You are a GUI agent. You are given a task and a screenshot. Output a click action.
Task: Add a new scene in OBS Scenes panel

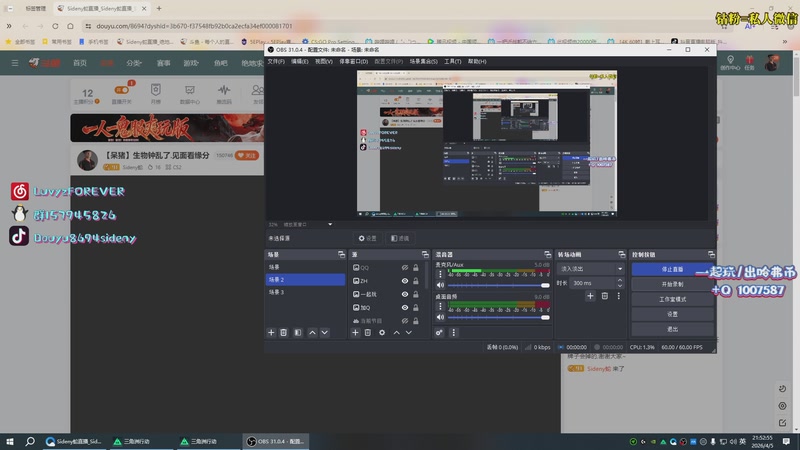[x=271, y=333]
